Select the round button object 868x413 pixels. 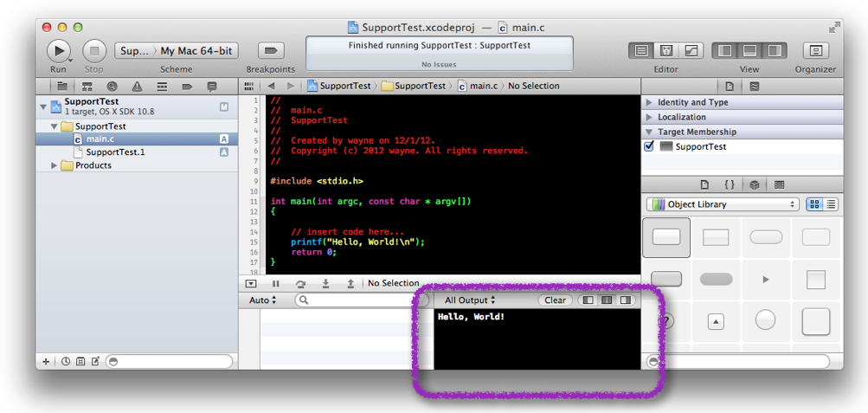pos(766,319)
